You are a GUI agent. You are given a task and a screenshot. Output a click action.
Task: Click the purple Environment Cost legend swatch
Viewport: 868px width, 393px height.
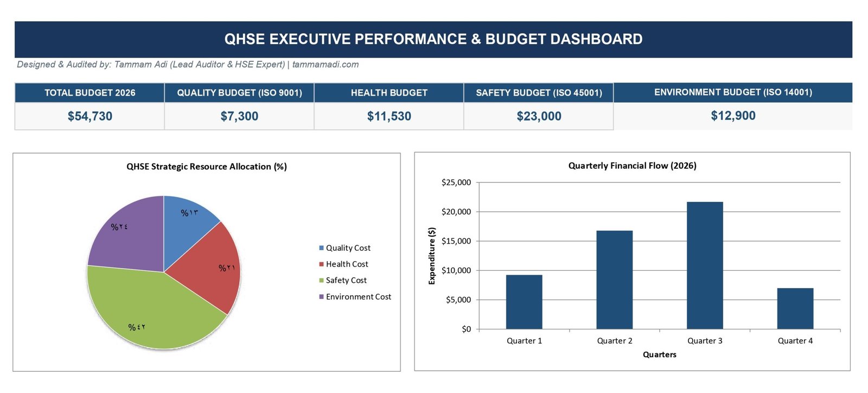coord(321,297)
